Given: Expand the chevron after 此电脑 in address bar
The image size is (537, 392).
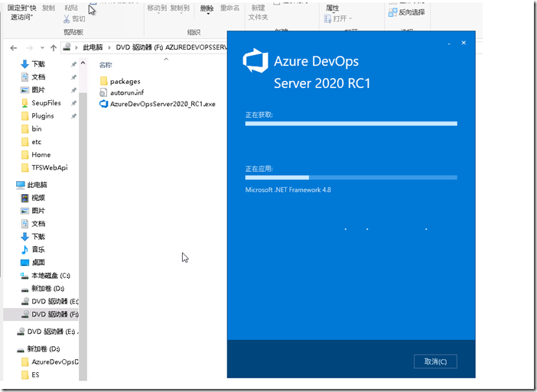Looking at the screenshot, I should coord(109,47).
